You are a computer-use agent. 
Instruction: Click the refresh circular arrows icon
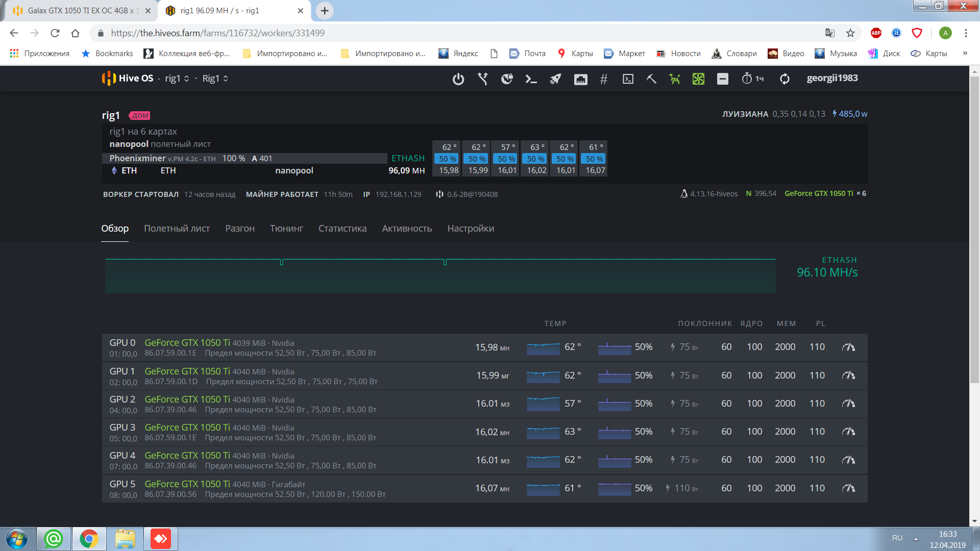[785, 79]
